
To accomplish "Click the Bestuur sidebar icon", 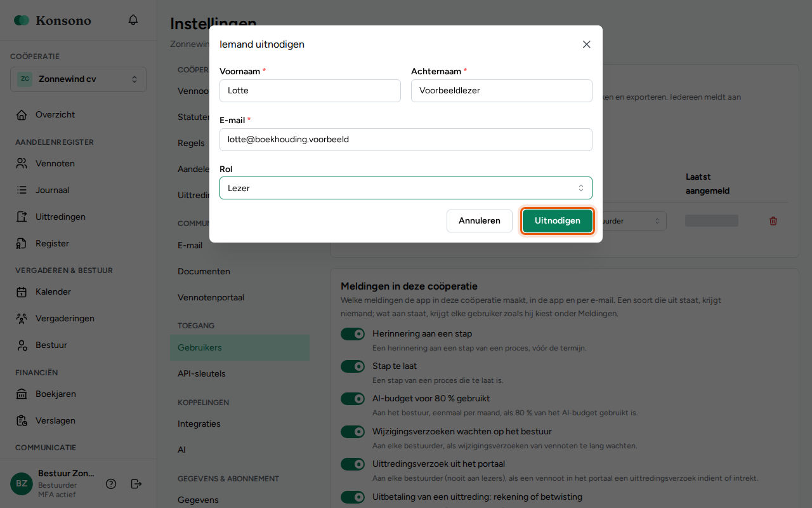I will 22,345.
